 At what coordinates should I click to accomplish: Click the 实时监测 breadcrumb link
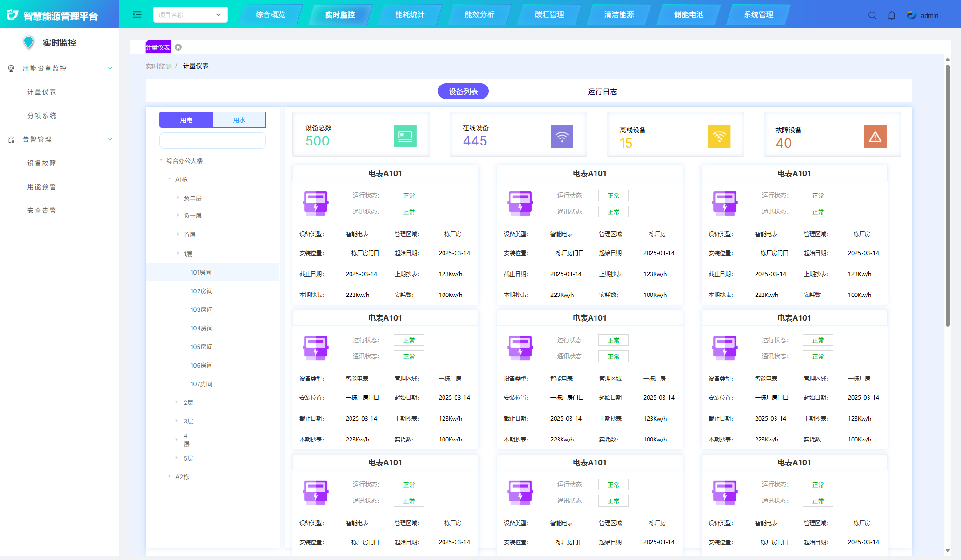pos(159,66)
